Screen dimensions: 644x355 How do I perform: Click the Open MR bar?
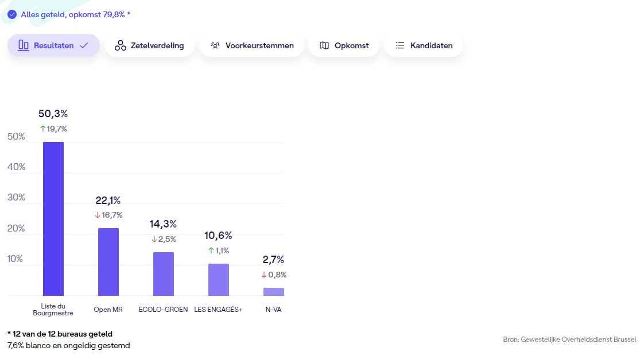tap(108, 261)
